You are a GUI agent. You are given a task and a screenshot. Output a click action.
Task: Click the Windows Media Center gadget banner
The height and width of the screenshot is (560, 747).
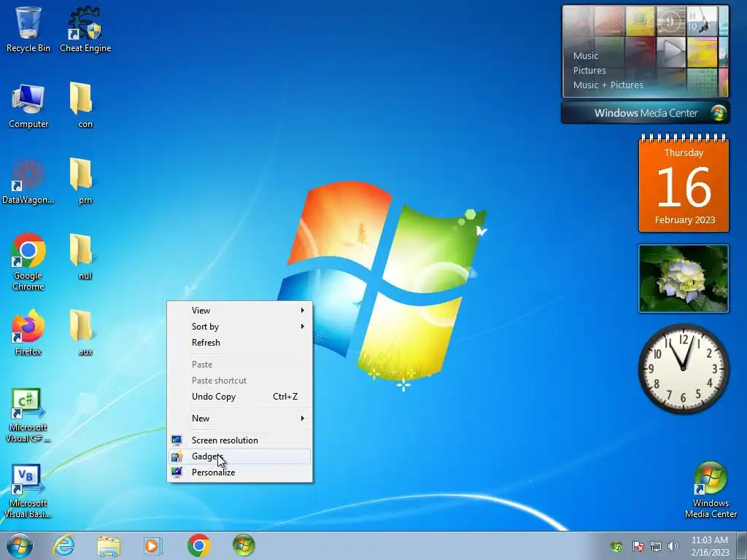point(646,113)
